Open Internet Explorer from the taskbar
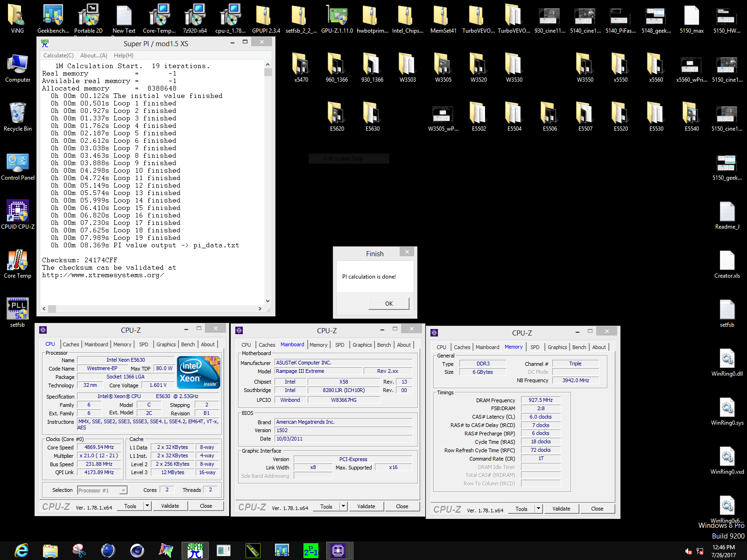 [21, 551]
